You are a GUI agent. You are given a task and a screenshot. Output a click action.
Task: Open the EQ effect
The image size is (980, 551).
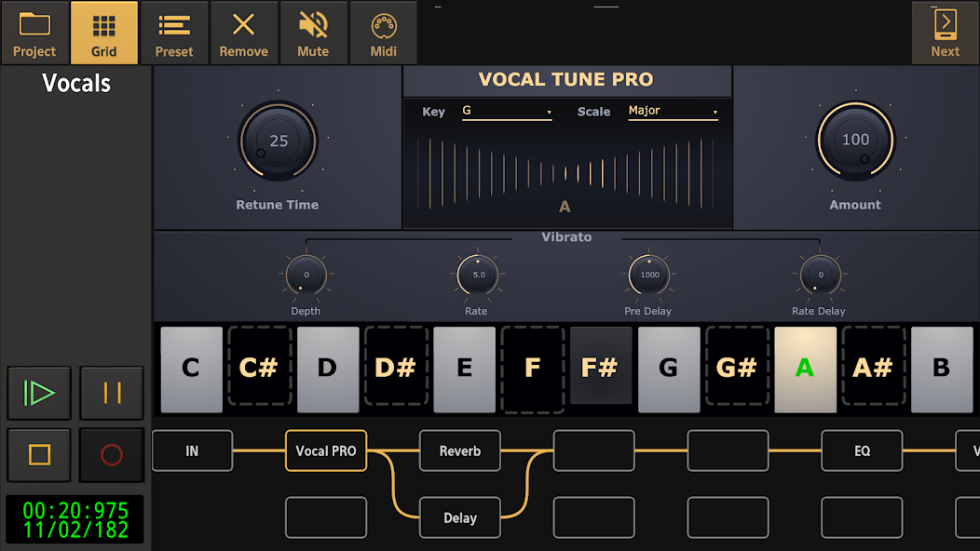861,450
